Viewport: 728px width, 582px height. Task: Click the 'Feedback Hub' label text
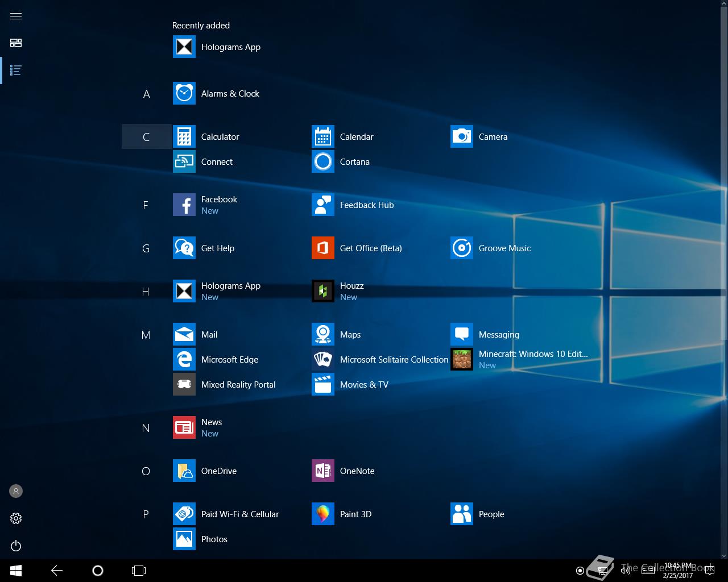[367, 205]
